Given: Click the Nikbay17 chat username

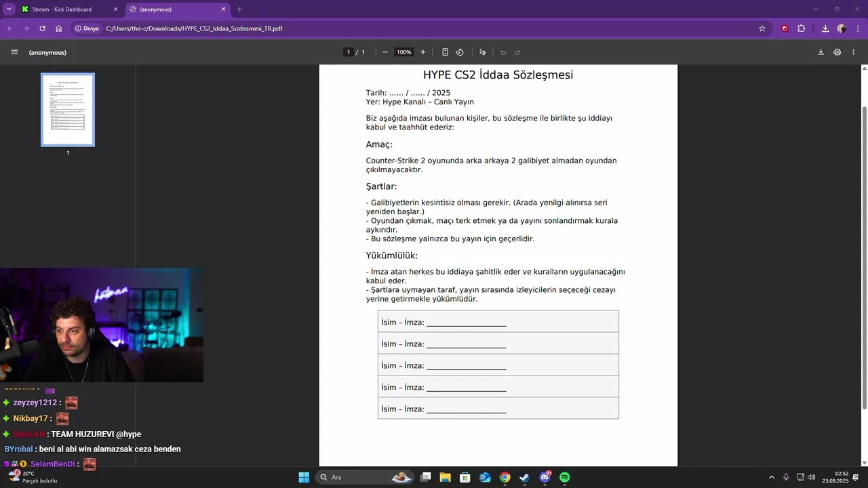Looking at the screenshot, I should click(31, 418).
